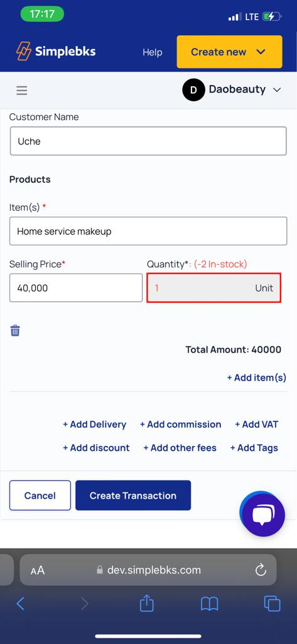Click the Simplebks logo
Screen dimensions: 297x644
point(57,52)
